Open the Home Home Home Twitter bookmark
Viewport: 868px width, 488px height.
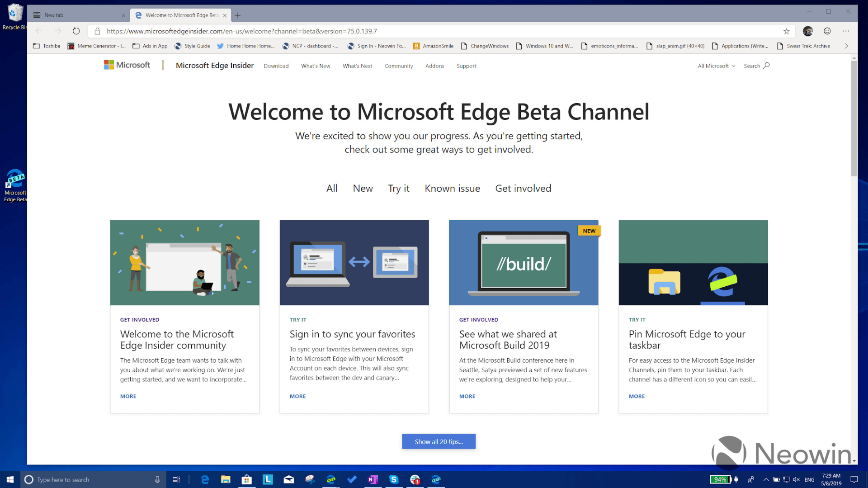coord(245,46)
